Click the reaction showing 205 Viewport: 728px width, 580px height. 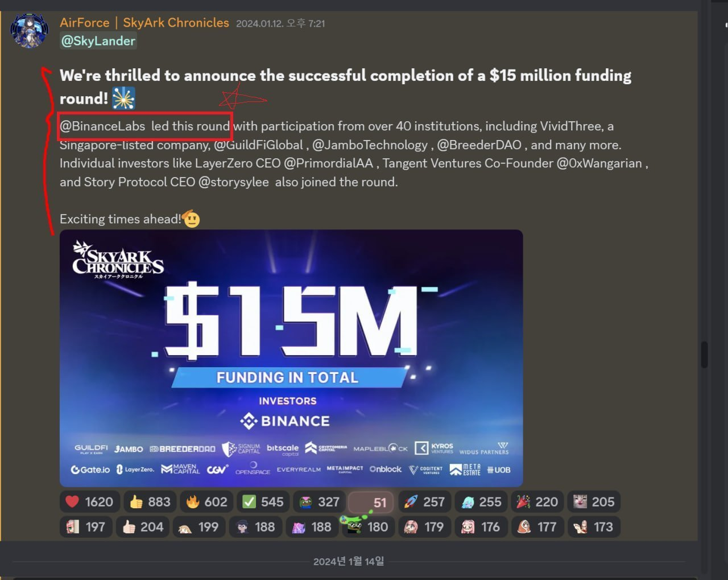click(594, 501)
